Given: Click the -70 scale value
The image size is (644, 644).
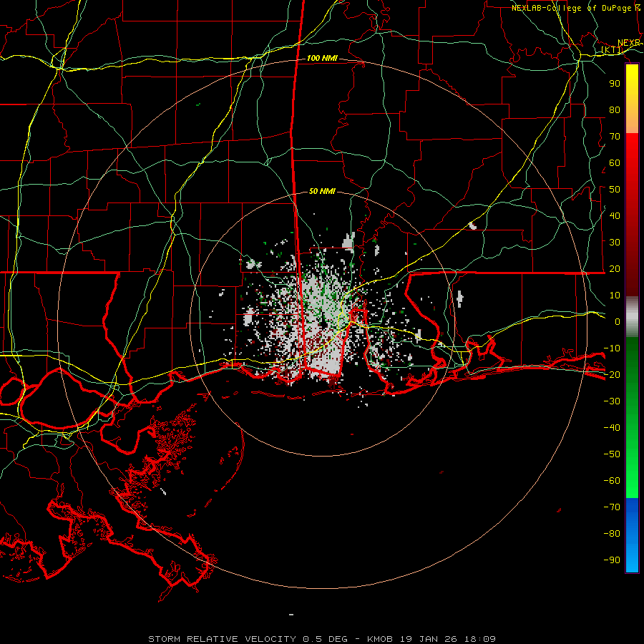Looking at the screenshot, I should coord(612,507).
